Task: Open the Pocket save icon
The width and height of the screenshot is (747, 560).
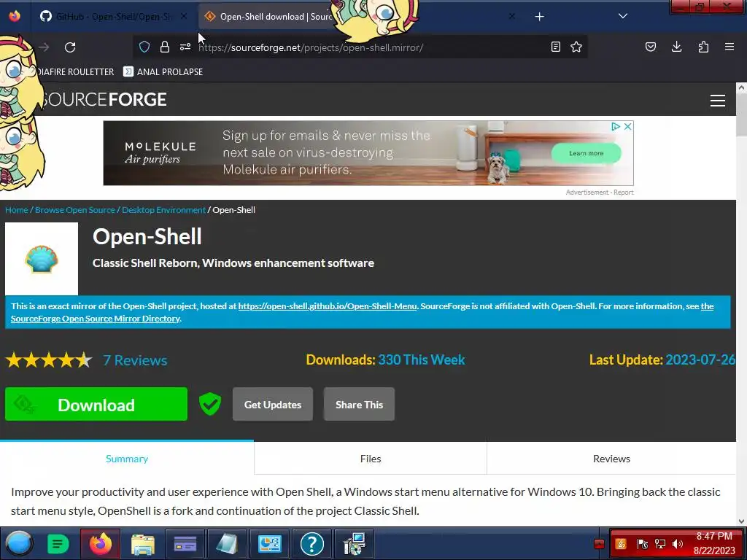Action: 650,47
